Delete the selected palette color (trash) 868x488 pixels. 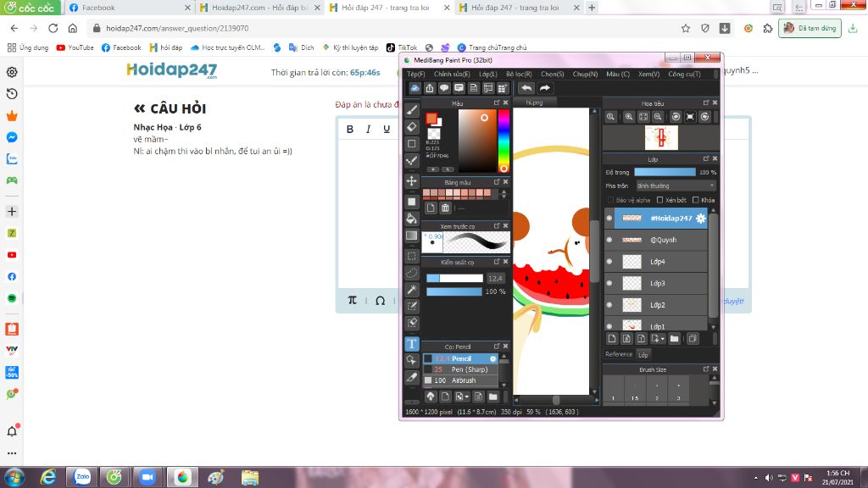[x=445, y=208]
